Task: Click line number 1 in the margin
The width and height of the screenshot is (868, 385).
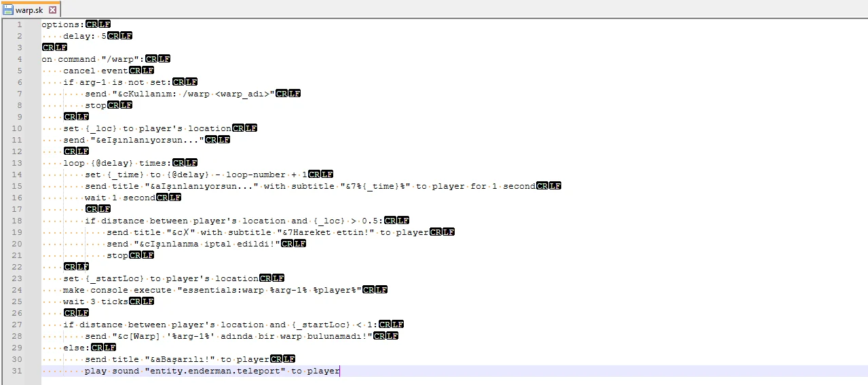Action: coord(19,24)
